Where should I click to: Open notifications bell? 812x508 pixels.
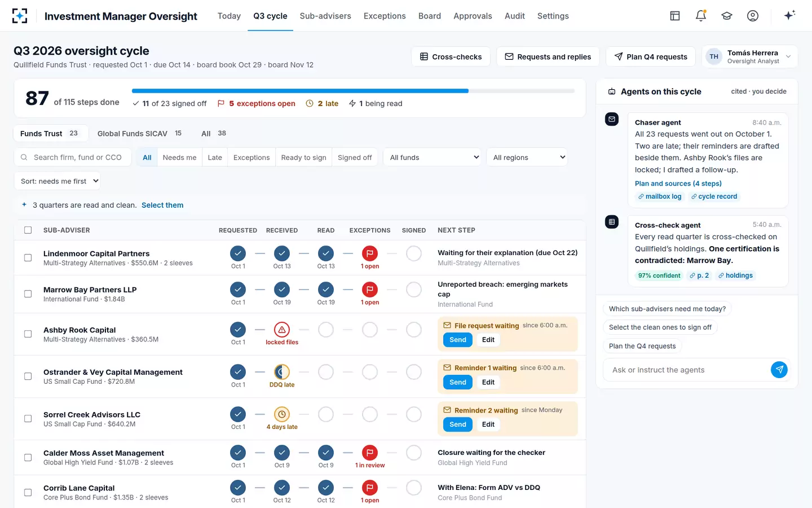(701, 16)
